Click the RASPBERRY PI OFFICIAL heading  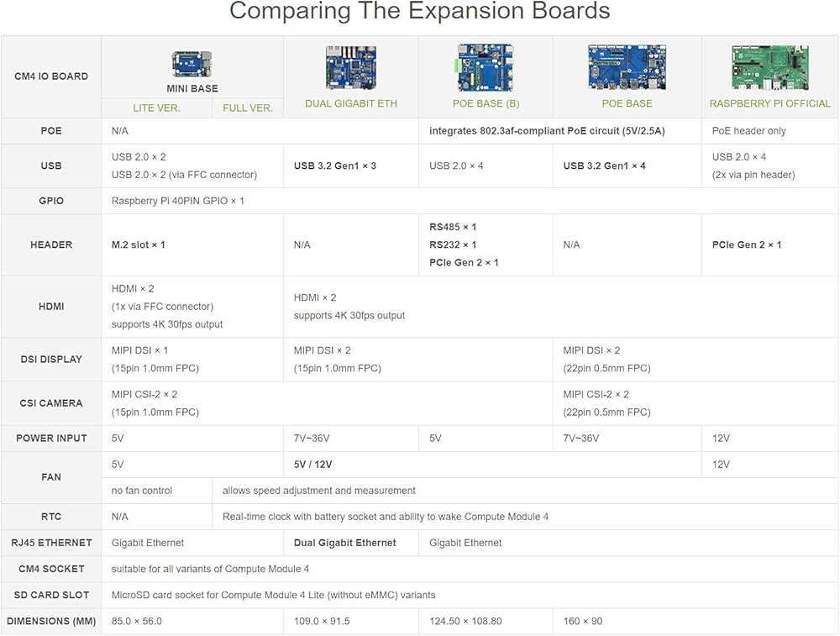769,103
